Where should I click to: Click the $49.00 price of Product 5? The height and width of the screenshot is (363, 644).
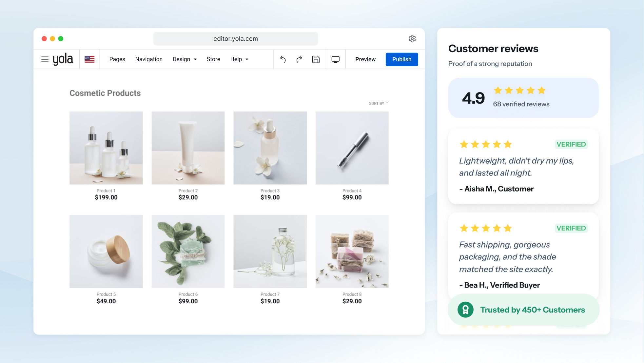[106, 301]
